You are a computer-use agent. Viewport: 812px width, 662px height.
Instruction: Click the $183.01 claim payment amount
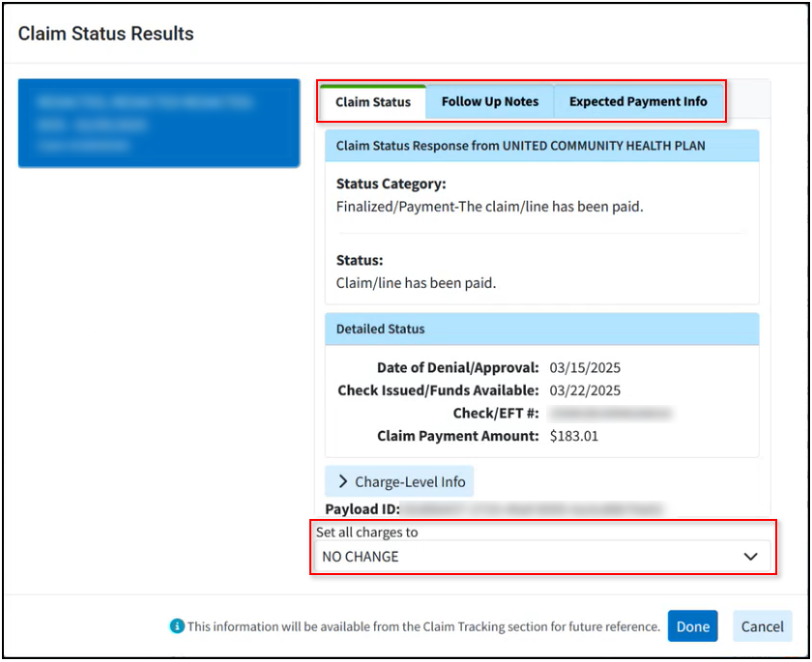[574, 436]
